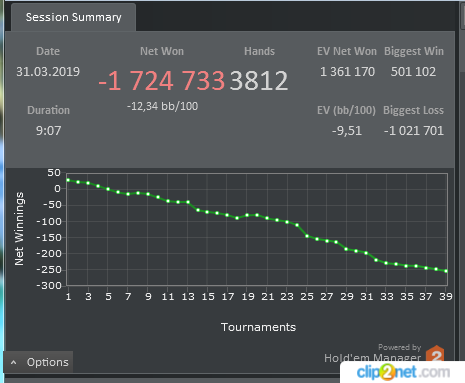Click the Hold'em Manager 2 logo
Viewport: 465px width, 383px height.
click(x=435, y=354)
